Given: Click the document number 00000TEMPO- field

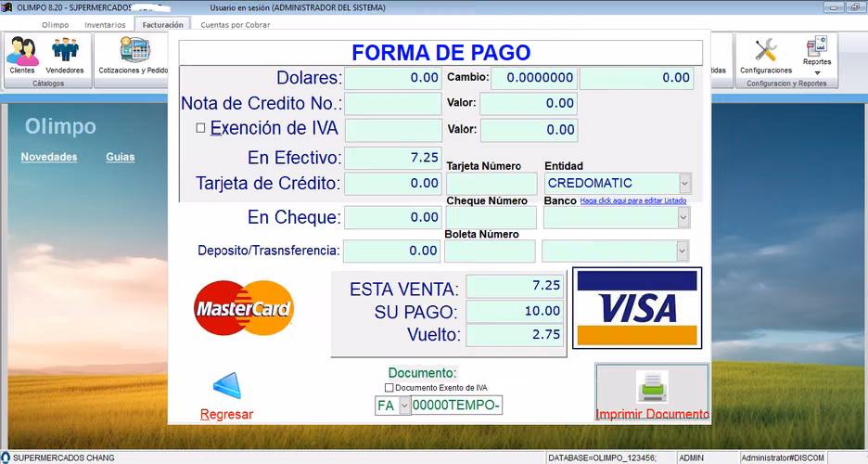Looking at the screenshot, I should coord(456,406).
